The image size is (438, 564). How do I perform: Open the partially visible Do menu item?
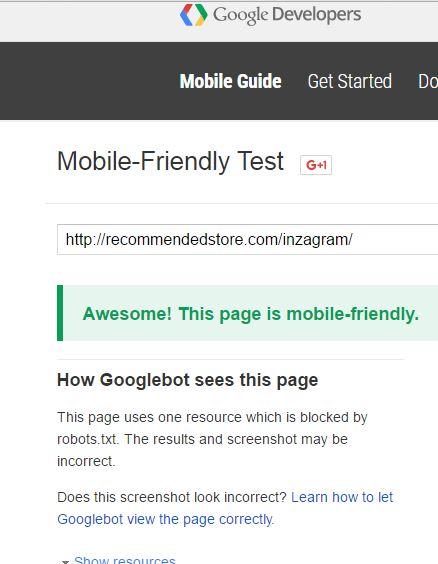coord(428,81)
